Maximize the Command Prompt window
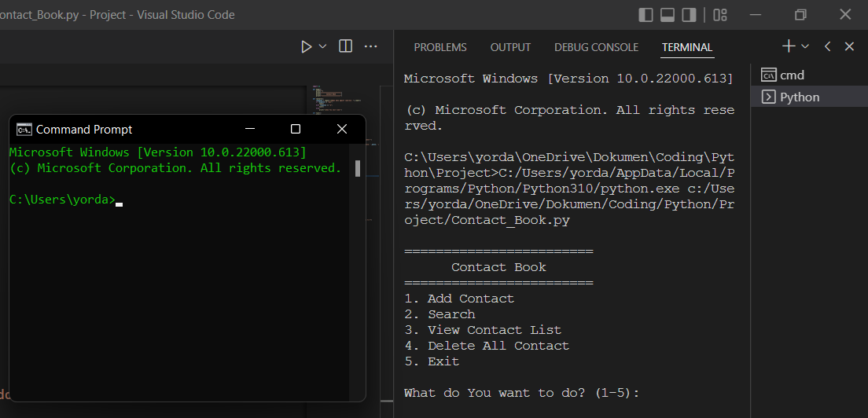Screen dimensions: 868x418 coord(296,129)
